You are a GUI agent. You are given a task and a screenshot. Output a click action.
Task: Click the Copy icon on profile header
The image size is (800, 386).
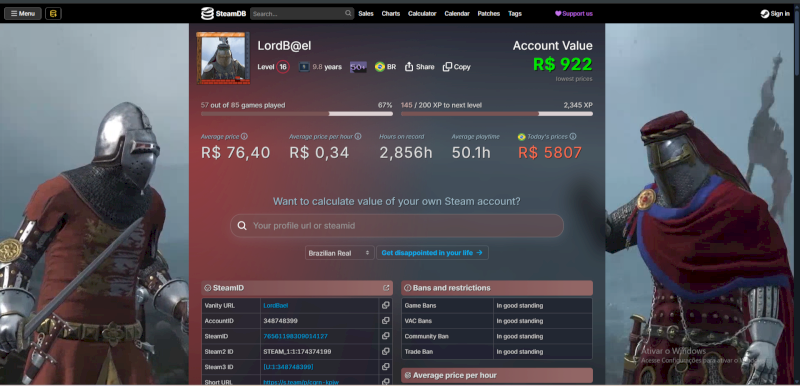tap(447, 67)
